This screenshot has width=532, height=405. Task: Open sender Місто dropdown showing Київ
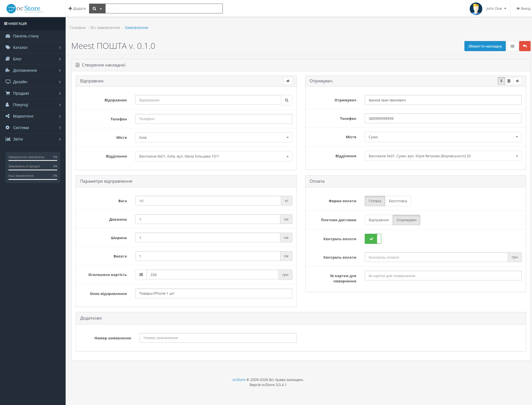(214, 138)
